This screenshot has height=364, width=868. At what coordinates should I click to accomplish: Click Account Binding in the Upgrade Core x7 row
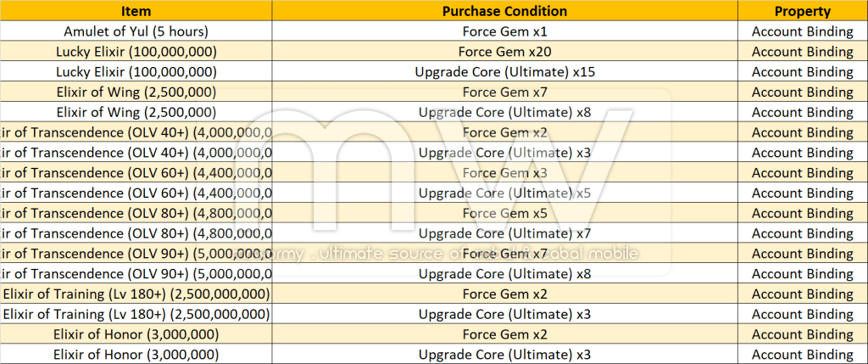coord(802,233)
